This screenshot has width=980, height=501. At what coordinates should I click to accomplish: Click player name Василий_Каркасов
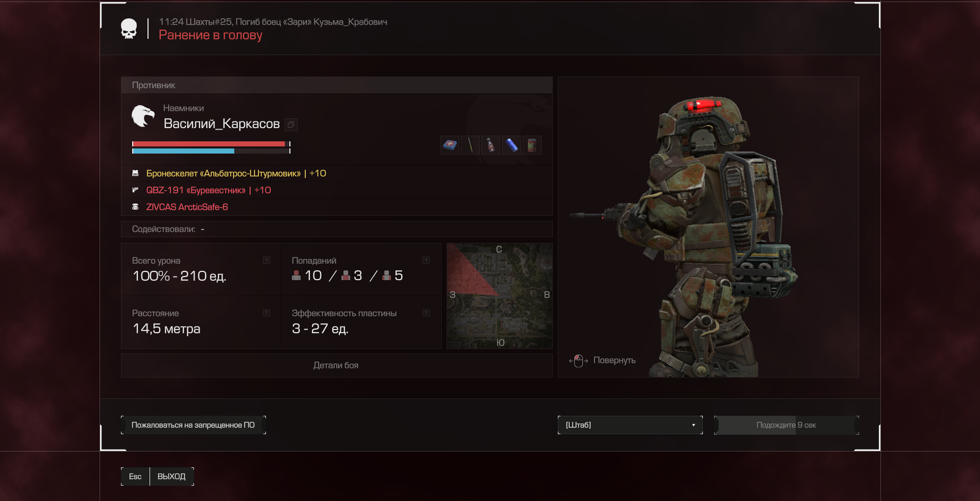[x=222, y=124]
